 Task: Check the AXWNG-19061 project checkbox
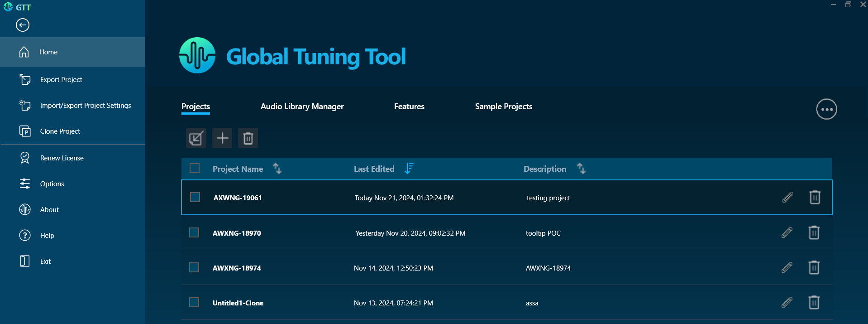point(195,197)
